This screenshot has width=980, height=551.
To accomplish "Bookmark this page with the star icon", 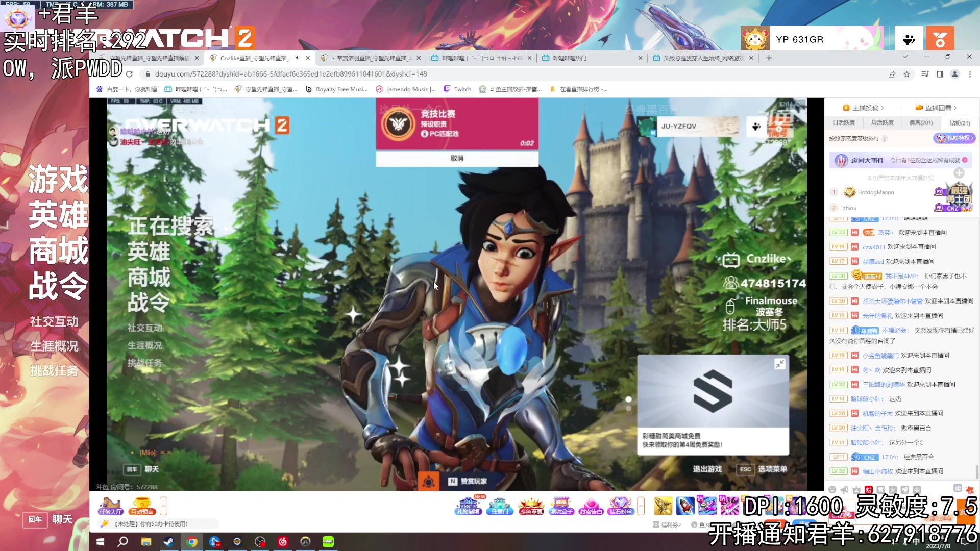I will coord(906,74).
